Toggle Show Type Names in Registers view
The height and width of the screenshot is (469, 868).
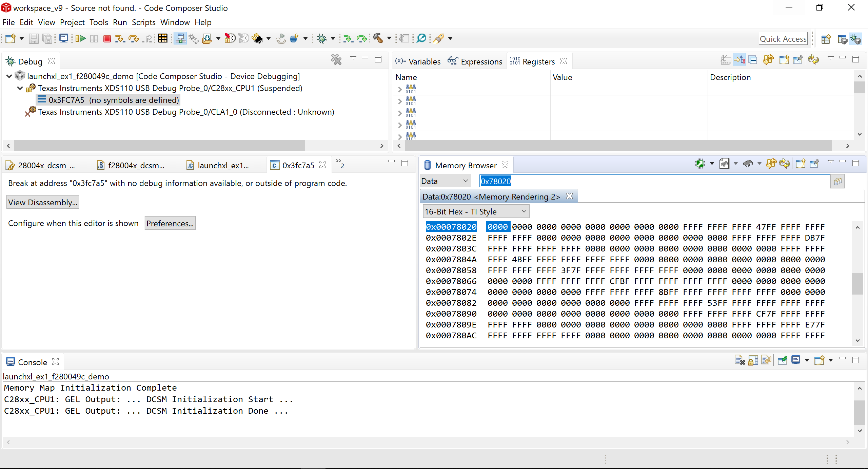click(725, 60)
